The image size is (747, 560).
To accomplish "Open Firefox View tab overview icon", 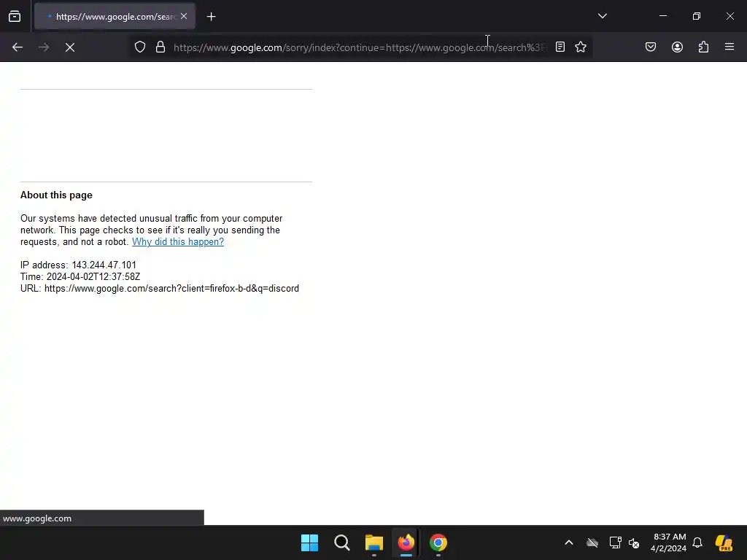I will click(x=15, y=17).
